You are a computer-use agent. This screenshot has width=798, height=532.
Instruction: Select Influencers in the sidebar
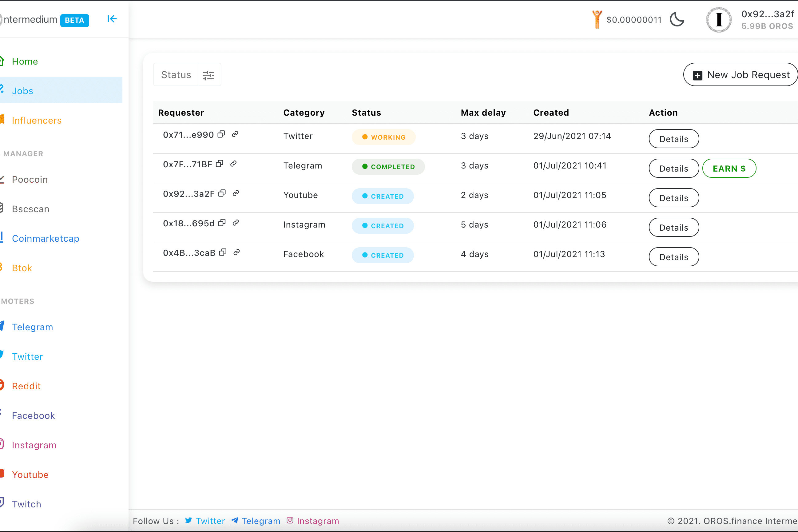[37, 121]
